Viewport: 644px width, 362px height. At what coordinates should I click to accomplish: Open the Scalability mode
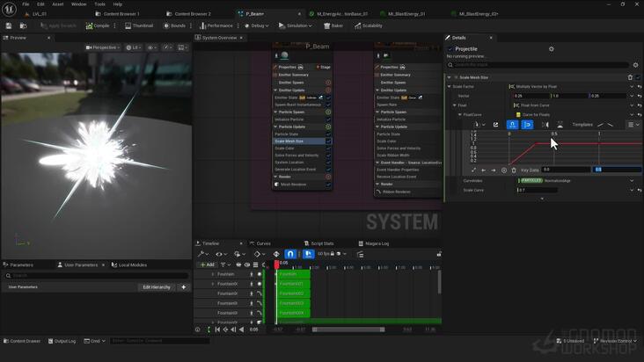tap(369, 25)
